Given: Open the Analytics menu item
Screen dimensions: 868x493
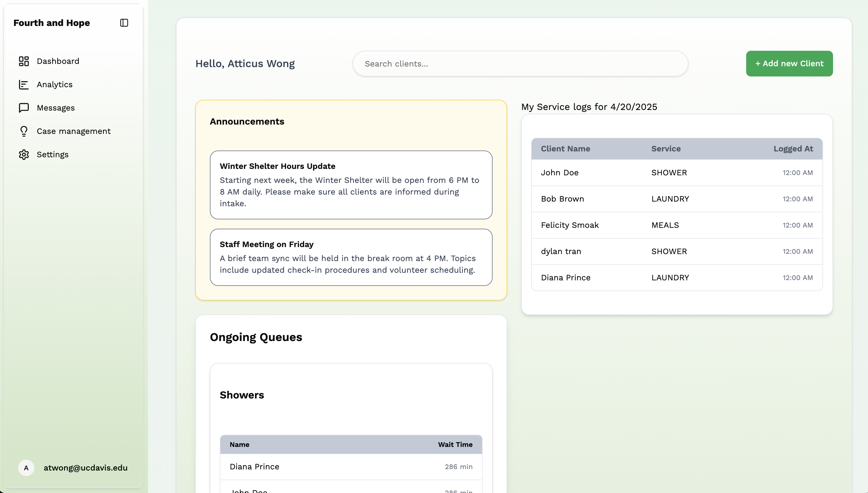Looking at the screenshot, I should pos(55,85).
